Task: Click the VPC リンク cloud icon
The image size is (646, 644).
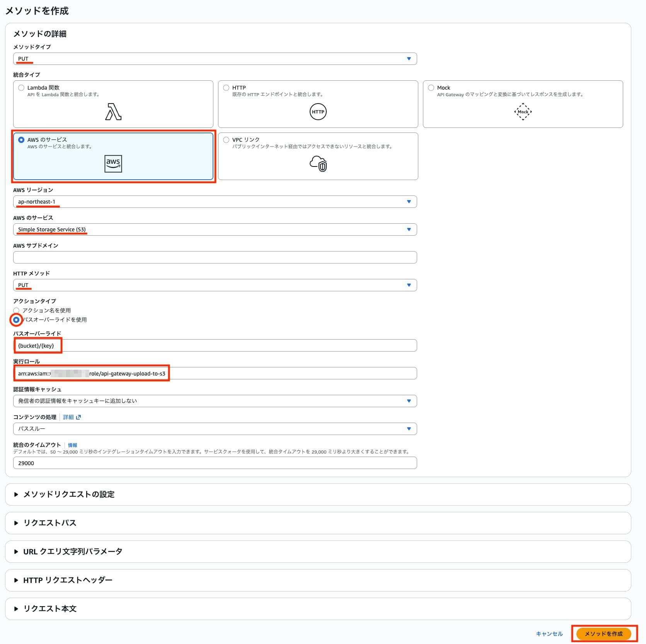Action: coord(318,164)
